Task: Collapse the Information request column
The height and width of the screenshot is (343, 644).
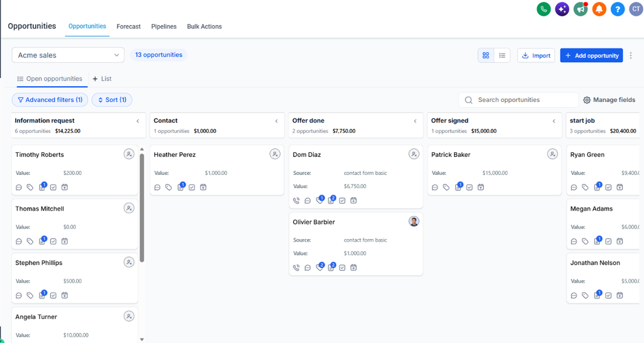Action: pos(138,121)
